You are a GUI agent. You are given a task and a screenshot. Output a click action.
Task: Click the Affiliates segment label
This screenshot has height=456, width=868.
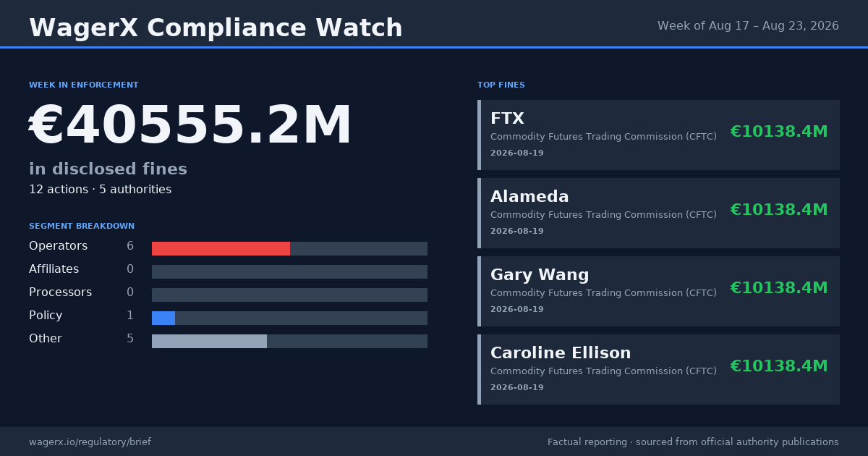point(54,269)
